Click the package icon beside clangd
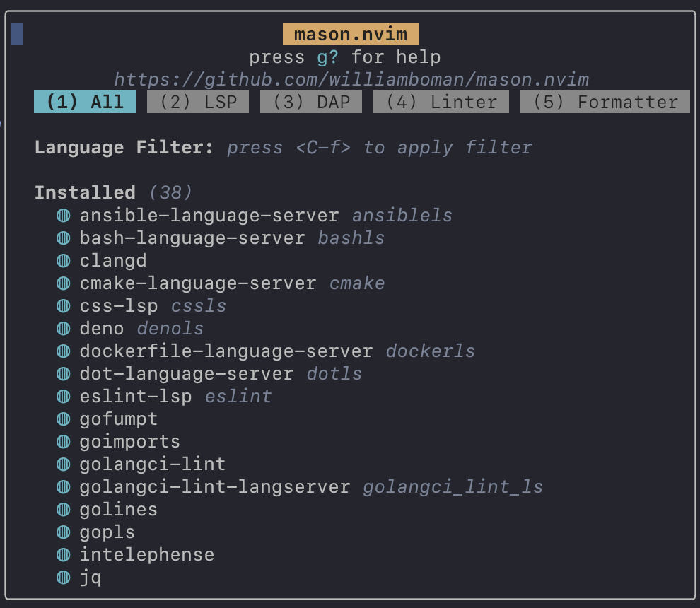700x608 pixels. tap(63, 260)
